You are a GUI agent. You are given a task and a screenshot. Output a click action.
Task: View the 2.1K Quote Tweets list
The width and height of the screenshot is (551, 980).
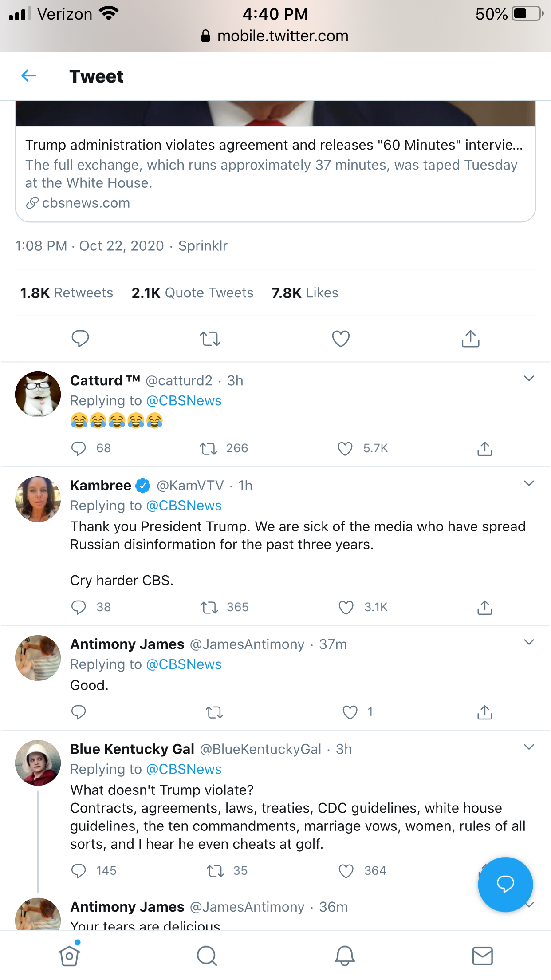(193, 293)
